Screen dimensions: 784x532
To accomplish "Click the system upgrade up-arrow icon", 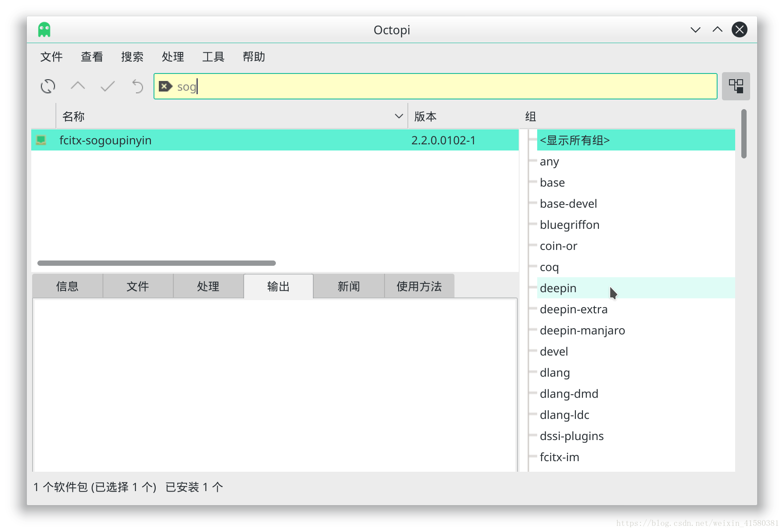I will tap(78, 86).
